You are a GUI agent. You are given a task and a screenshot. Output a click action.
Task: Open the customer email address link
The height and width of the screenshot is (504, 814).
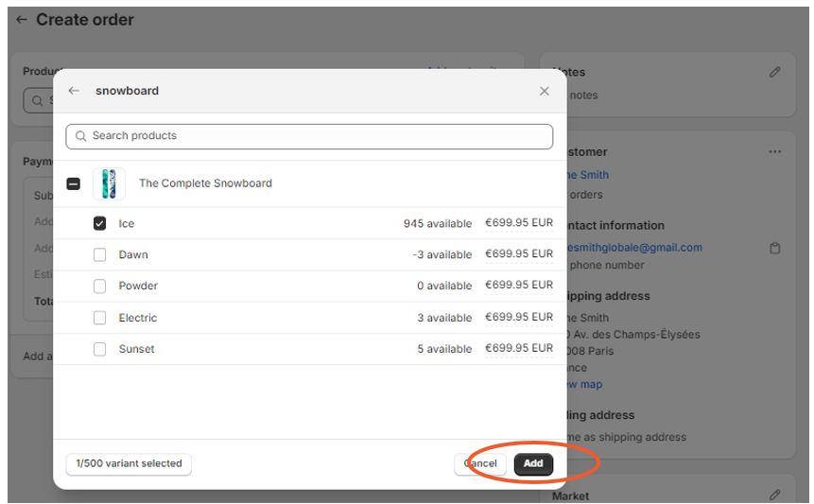633,248
